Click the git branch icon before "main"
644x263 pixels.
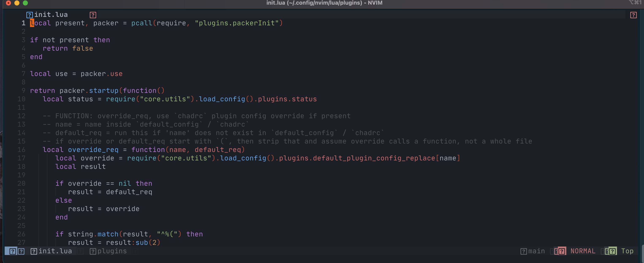pyautogui.click(x=523, y=251)
